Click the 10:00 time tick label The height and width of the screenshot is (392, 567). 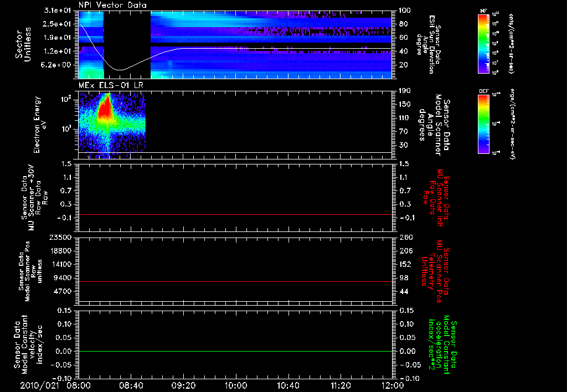pyautogui.click(x=236, y=385)
